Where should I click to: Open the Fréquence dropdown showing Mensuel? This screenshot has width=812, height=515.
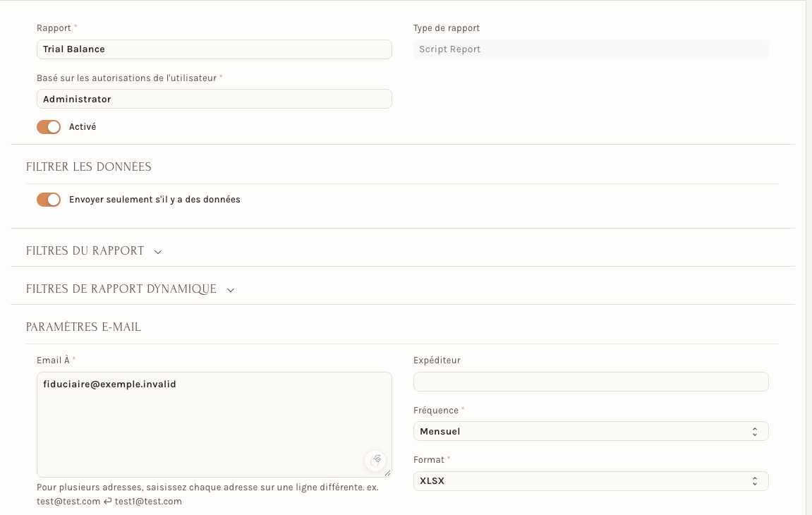pyautogui.click(x=591, y=431)
